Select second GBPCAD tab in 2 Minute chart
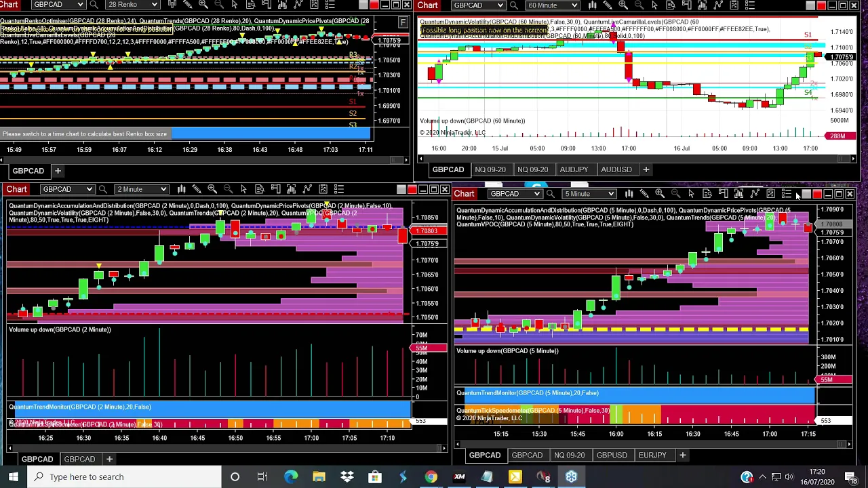 [x=79, y=459]
